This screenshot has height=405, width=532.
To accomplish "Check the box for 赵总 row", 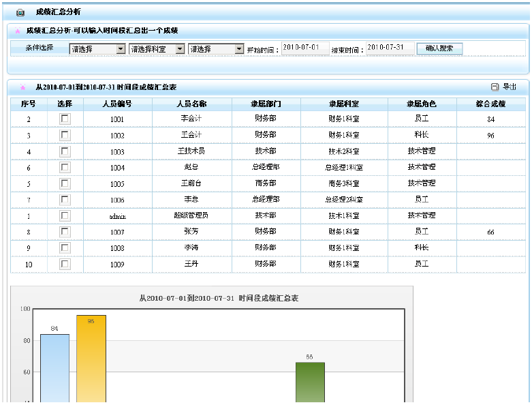I will point(65,167).
